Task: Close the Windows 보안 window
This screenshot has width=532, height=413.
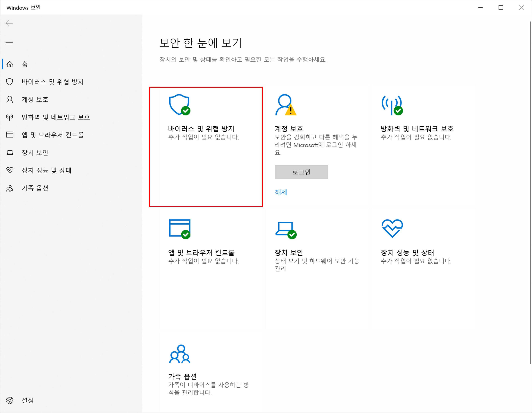Action: click(521, 8)
